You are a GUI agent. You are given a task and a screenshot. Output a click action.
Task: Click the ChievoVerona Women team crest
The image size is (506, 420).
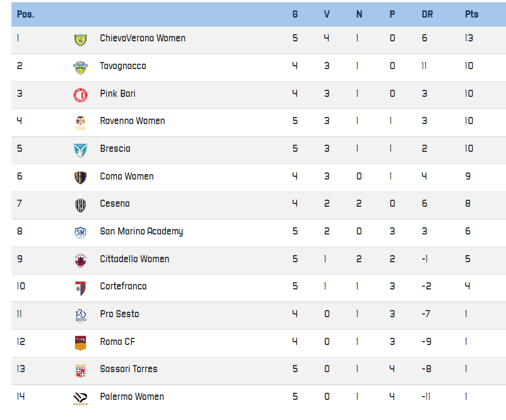(80, 39)
